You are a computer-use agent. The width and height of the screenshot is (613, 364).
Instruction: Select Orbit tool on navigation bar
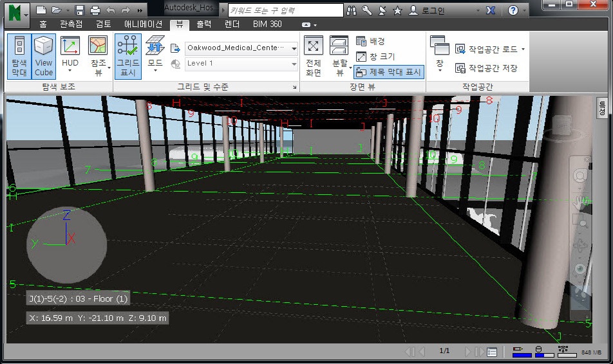pyautogui.click(x=580, y=246)
